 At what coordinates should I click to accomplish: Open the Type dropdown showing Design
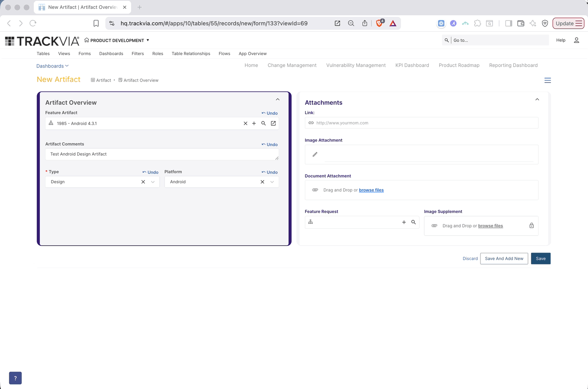point(152,182)
